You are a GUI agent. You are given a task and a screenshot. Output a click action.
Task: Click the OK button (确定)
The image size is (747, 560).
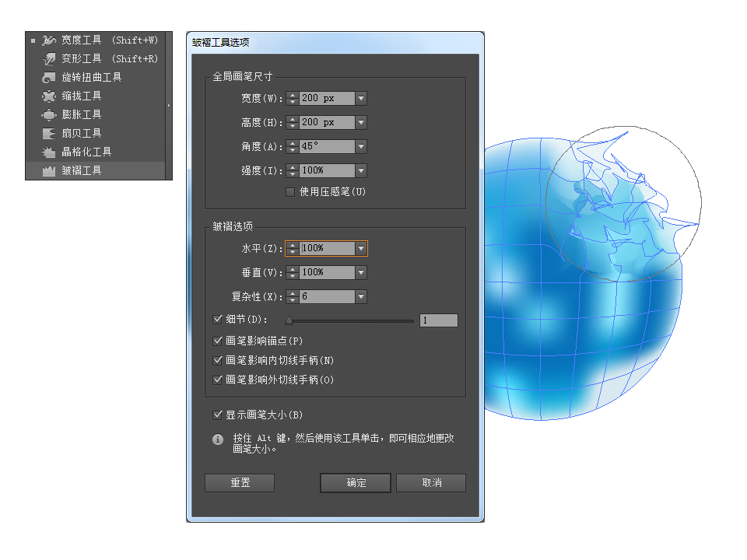(x=356, y=483)
